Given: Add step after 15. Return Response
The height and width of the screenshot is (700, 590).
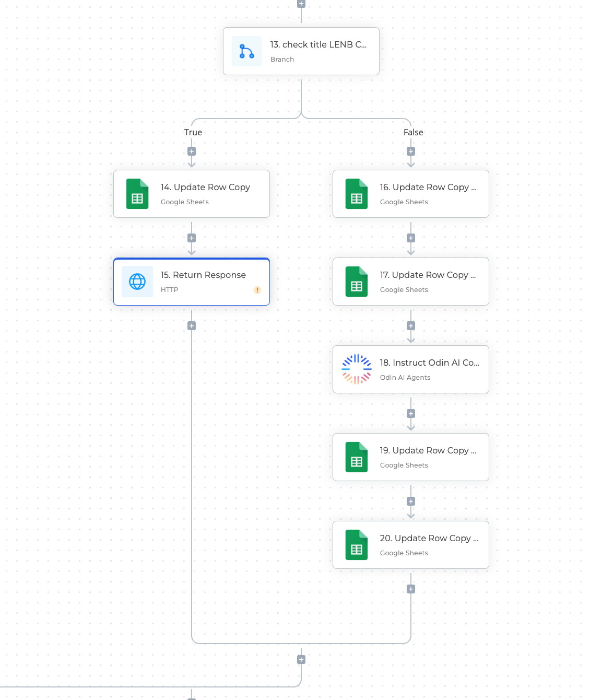Looking at the screenshot, I should click(192, 326).
